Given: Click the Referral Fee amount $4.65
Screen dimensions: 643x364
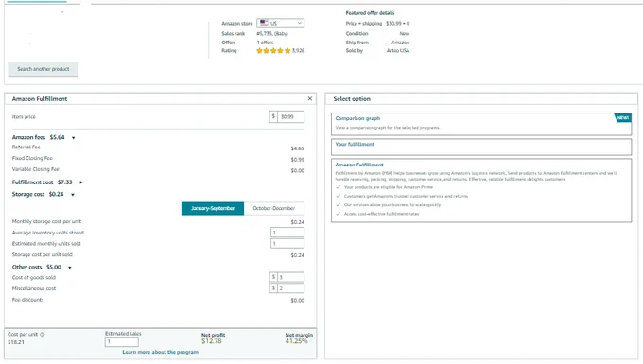Looking at the screenshot, I should point(298,148).
